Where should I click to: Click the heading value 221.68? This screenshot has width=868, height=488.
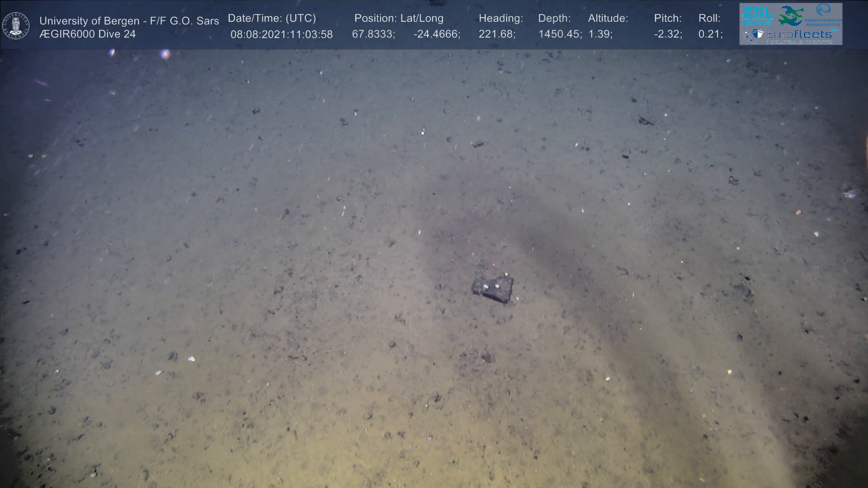[496, 34]
